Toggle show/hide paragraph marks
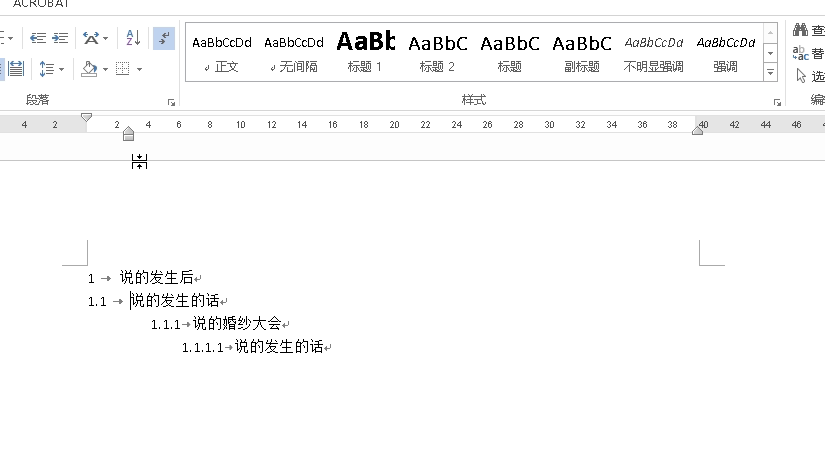Viewport: 825px width, 470px height. [x=164, y=38]
